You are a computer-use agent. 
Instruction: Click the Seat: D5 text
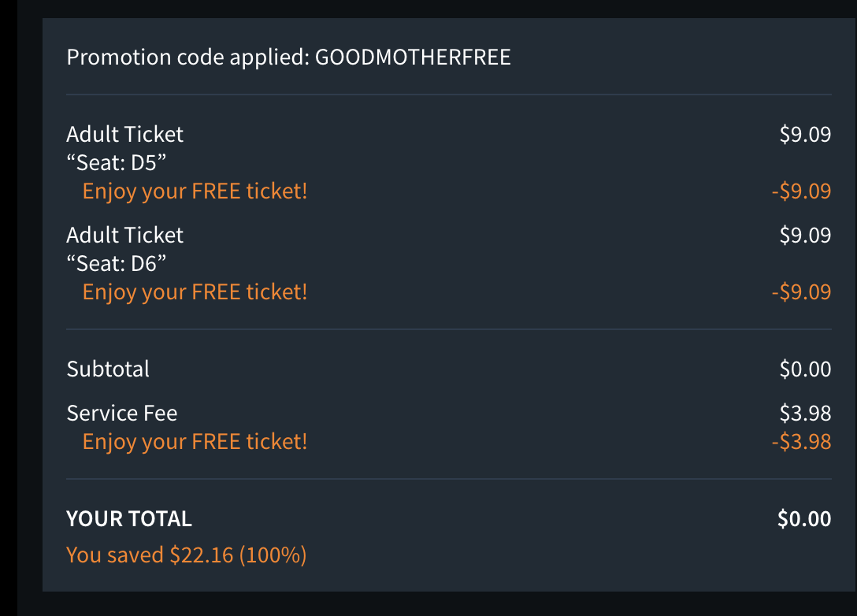point(116,162)
